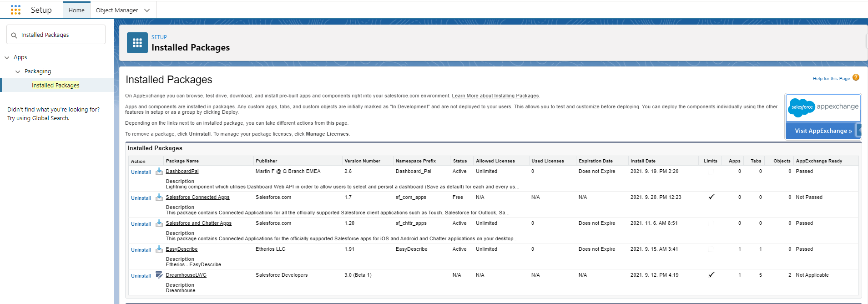Toggle Limits checkmark for Salesforce Connected Apps
868x304 pixels.
712,197
